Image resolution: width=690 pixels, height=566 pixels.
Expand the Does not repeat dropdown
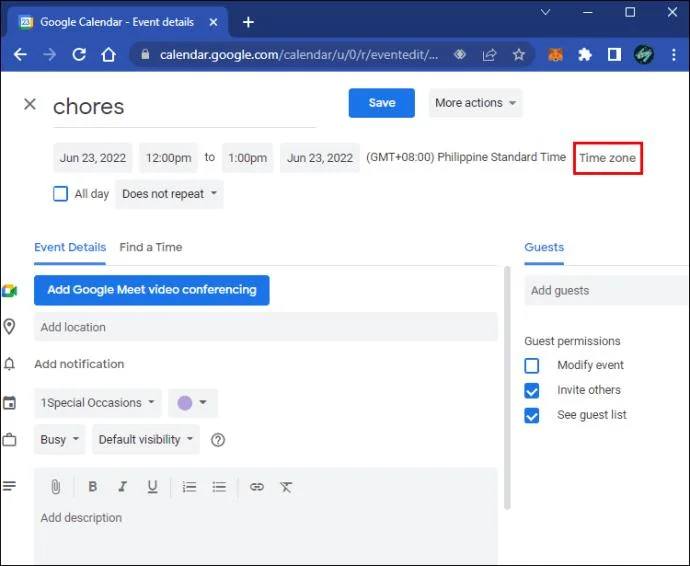coord(169,194)
